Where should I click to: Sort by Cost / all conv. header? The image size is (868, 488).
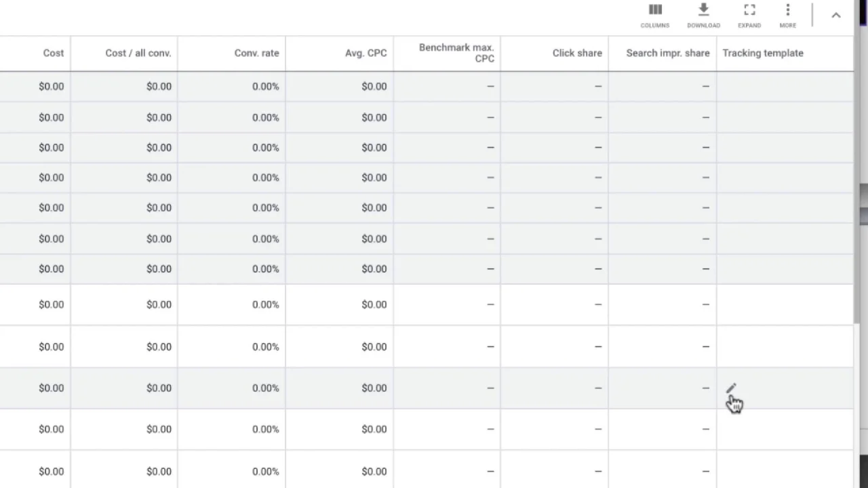138,53
